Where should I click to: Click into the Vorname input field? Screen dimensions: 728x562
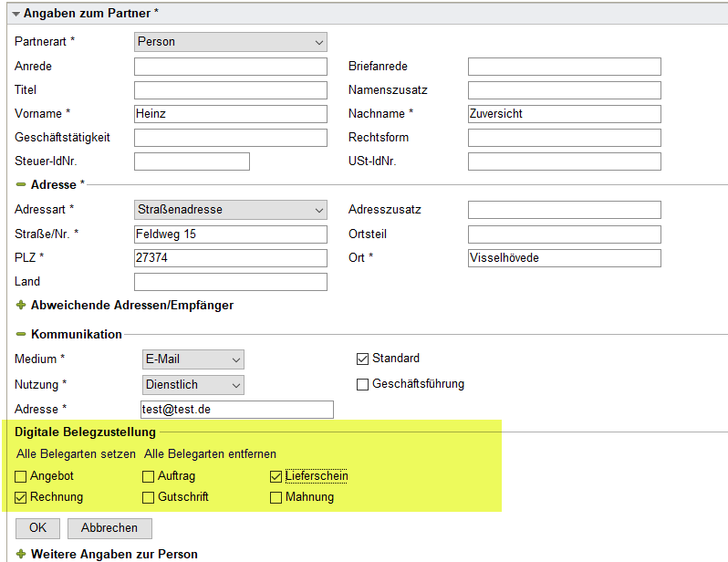pyautogui.click(x=230, y=114)
